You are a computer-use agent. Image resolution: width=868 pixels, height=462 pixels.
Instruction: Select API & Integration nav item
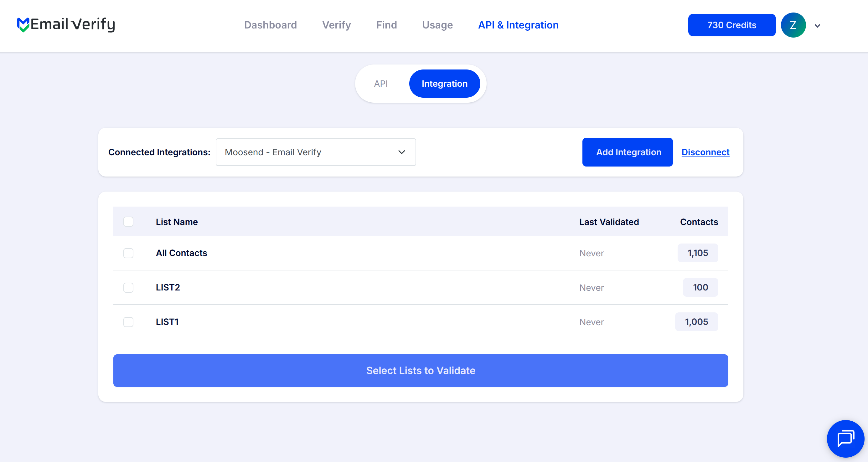coord(518,25)
